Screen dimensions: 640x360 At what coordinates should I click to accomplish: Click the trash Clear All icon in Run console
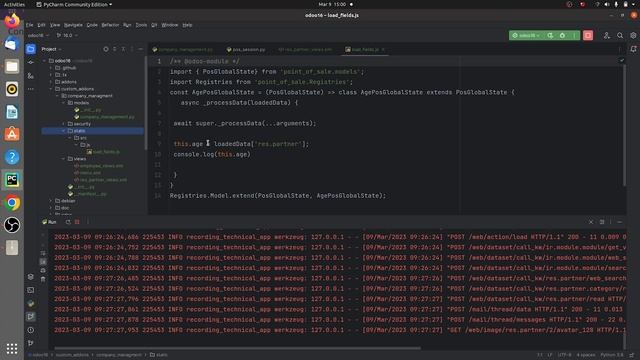[x=43, y=280]
